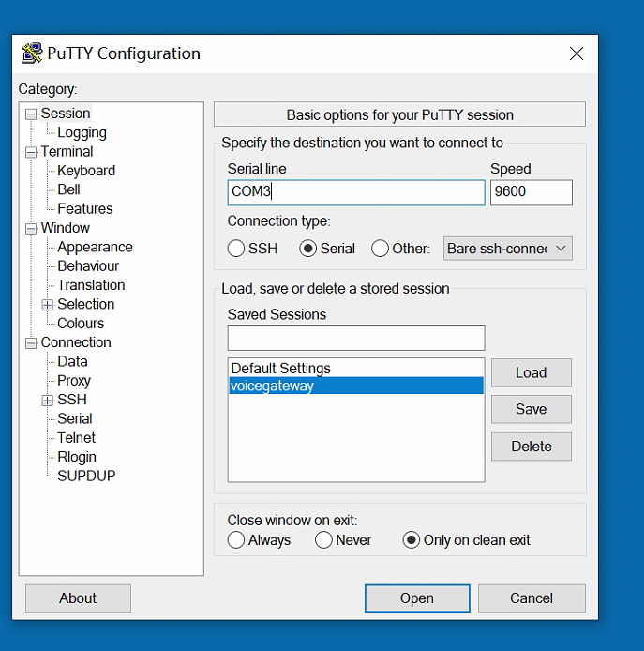Click the Save session button
Viewport: 644px width, 651px height.
tap(532, 409)
